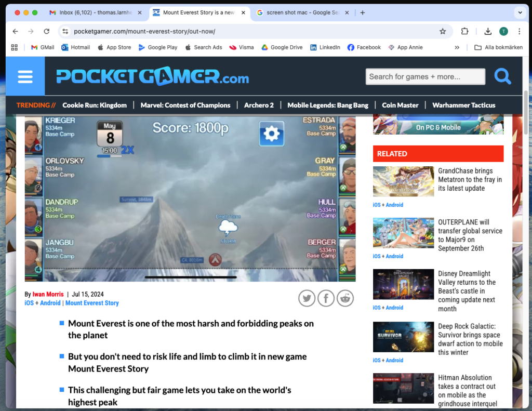The image size is (532, 411).
Task: Close the Inbox Gmail tab
Action: click(139, 12)
